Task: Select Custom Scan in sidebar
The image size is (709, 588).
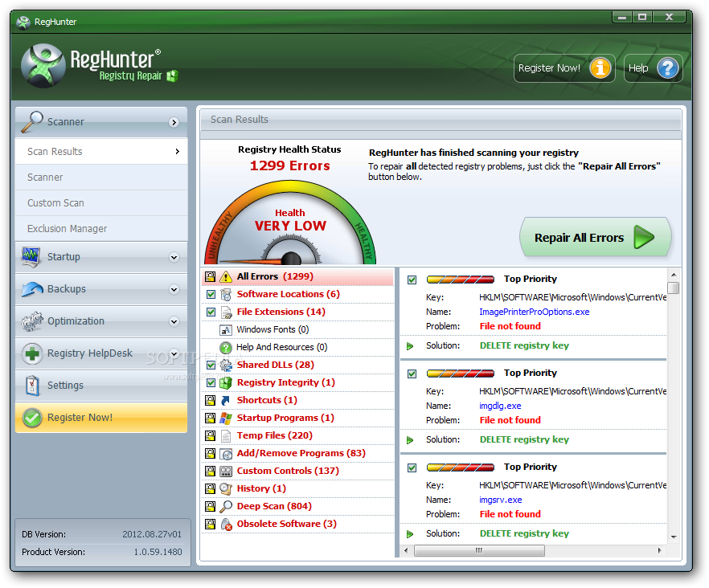Action: point(101,203)
